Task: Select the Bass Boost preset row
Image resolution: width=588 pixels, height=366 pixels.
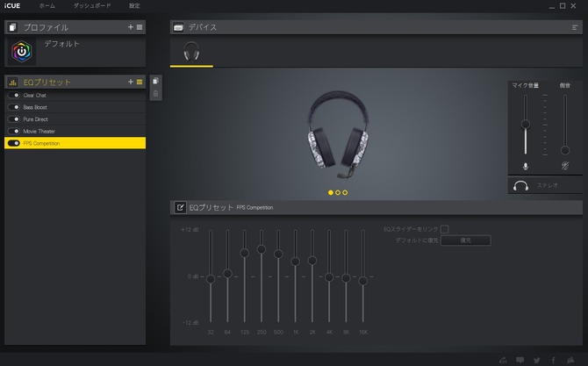Action: click(x=75, y=107)
